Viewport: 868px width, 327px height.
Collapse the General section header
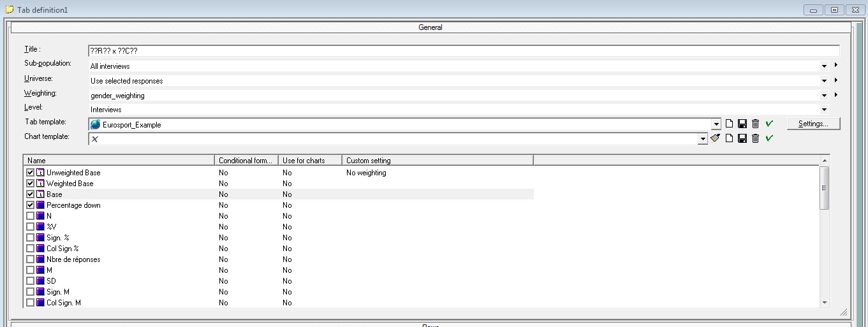coord(430,27)
